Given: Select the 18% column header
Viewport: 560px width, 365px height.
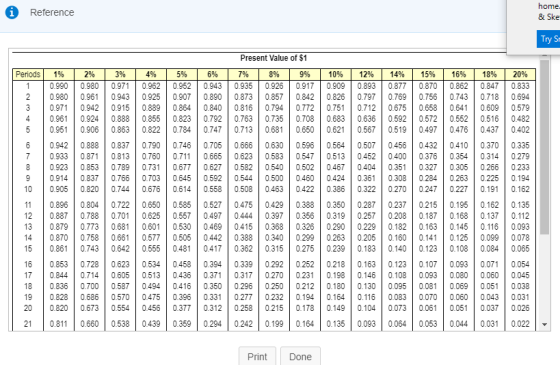Looking at the screenshot, I should (489, 74).
